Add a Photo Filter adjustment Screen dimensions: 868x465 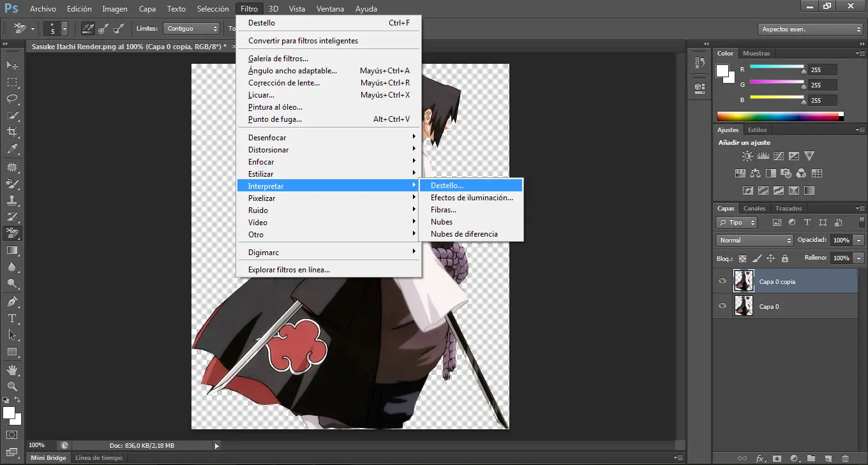pos(786,173)
